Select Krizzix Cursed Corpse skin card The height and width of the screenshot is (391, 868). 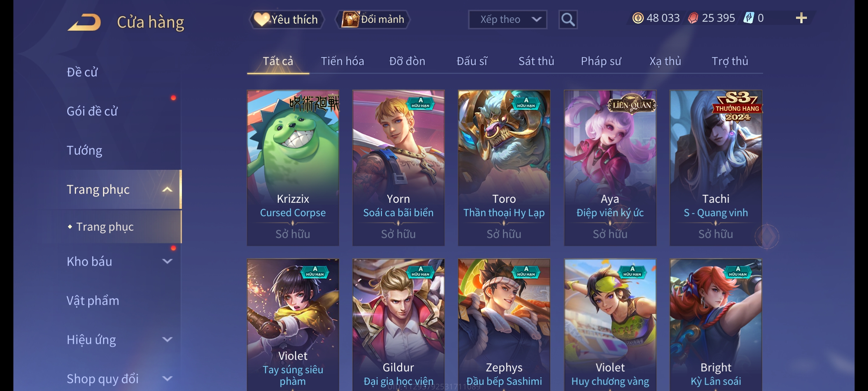[293, 168]
